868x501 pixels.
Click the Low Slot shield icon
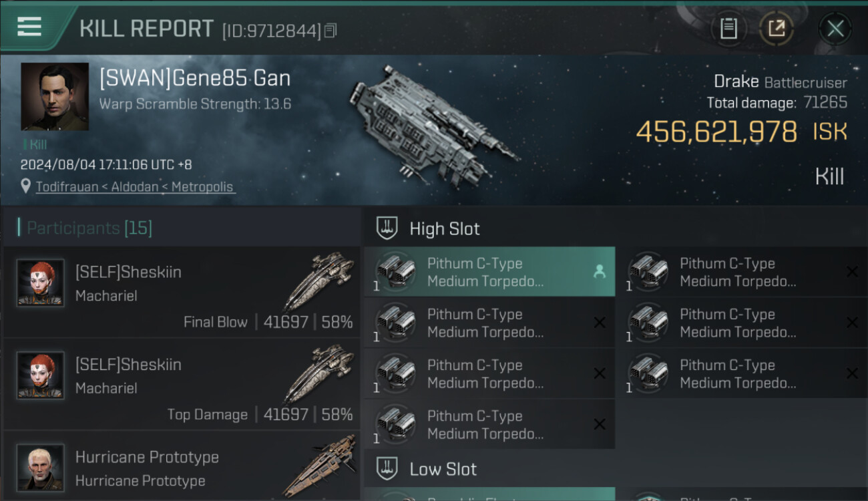(387, 469)
